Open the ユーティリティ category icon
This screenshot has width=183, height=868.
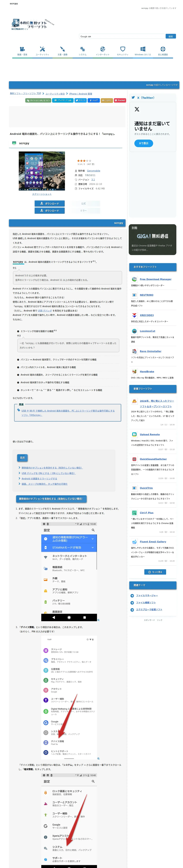(x=42, y=49)
